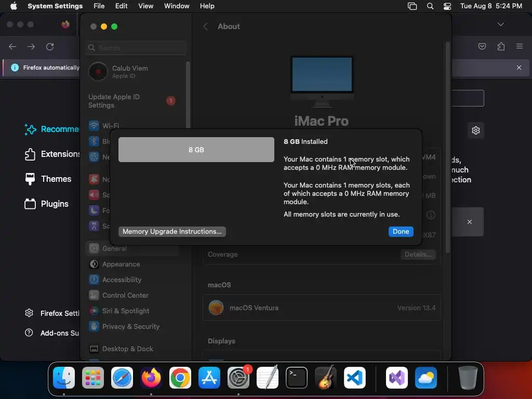Image resolution: width=532 pixels, height=399 pixels.
Task: Select the 8 GB memory slot bar
Action: [x=196, y=150]
